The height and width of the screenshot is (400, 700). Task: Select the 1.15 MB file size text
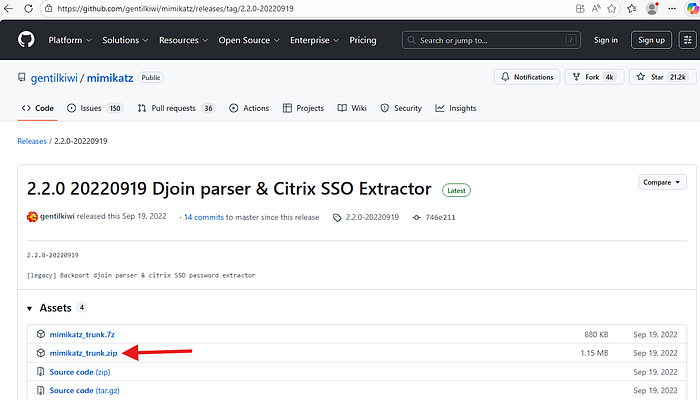594,353
